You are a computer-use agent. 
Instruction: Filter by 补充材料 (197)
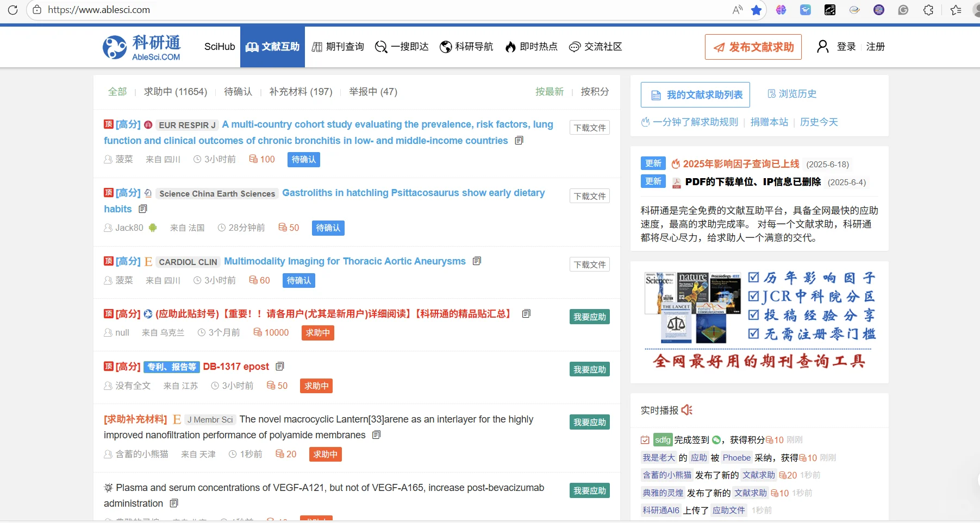coord(301,92)
